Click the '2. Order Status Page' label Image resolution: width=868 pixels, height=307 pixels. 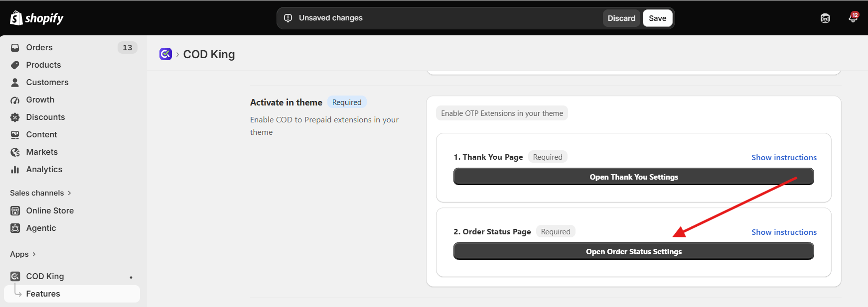(x=492, y=232)
